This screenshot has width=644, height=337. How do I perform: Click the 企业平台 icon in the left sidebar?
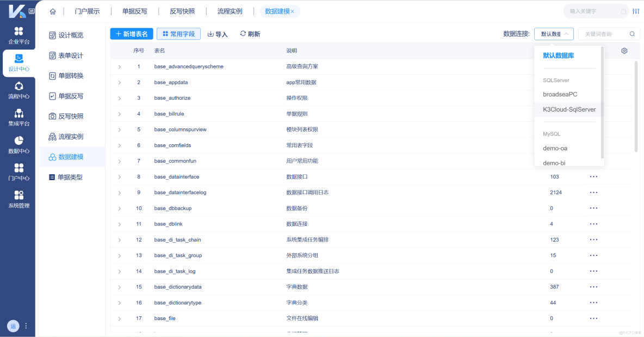[18, 34]
